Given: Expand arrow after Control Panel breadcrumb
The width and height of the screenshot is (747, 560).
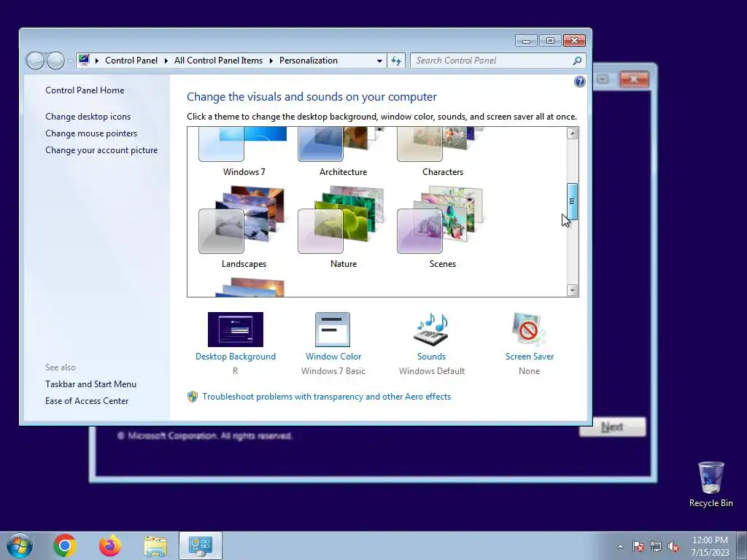Looking at the screenshot, I should 166,61.
